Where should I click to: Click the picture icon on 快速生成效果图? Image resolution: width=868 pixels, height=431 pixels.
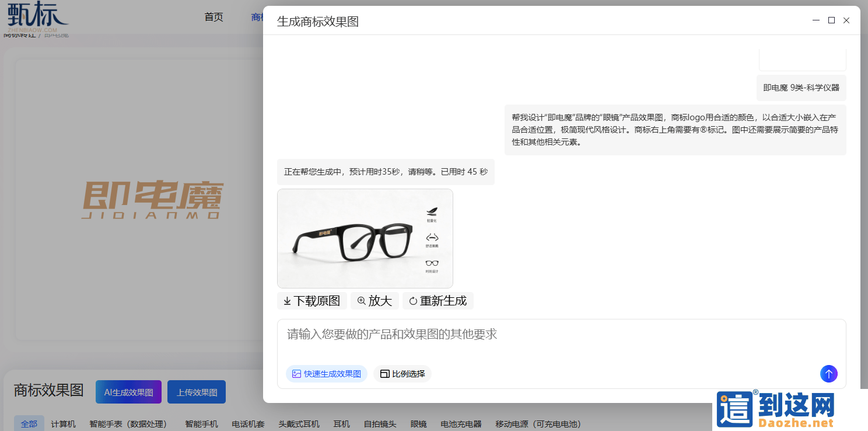point(296,374)
